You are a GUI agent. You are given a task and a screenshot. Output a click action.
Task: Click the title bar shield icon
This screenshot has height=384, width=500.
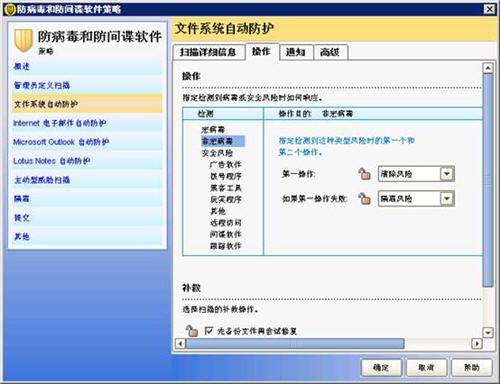11,9
